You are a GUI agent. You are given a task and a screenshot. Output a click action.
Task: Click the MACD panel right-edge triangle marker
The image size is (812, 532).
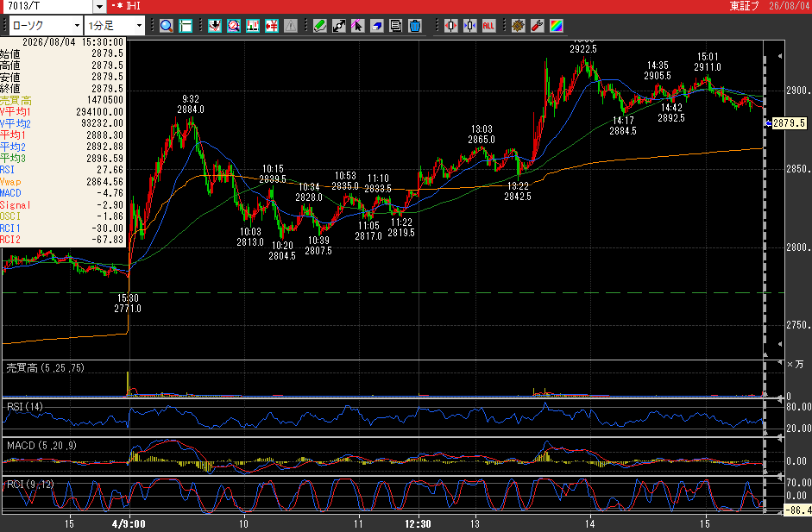point(780,438)
